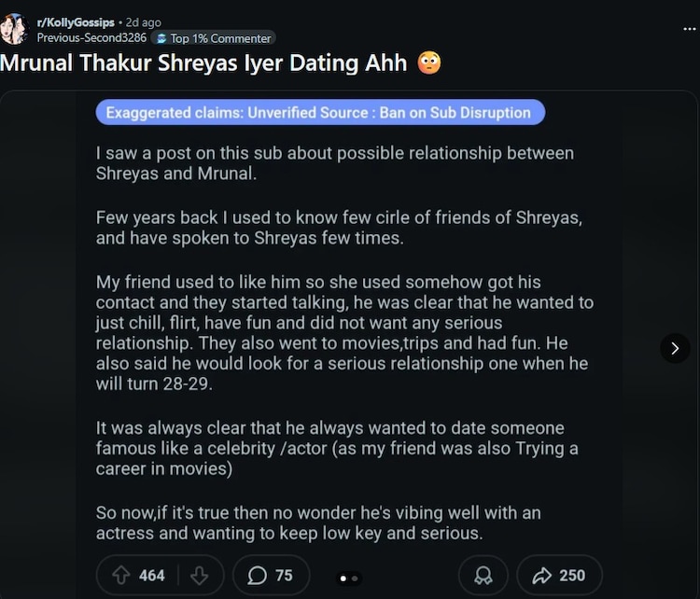This screenshot has width=700, height=599.
Task: Click the flushed face emoji in the title
Action: [x=429, y=63]
